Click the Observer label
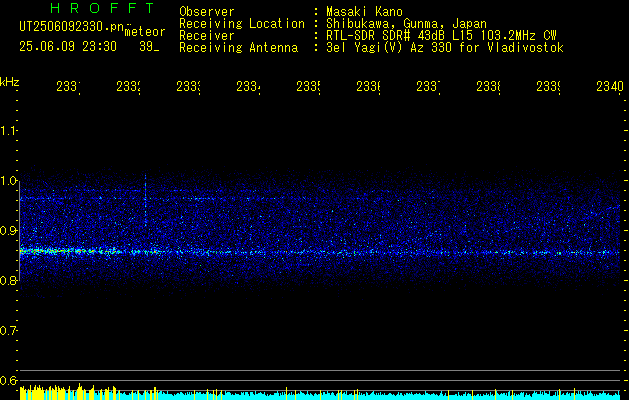The width and height of the screenshot is (629, 400). pyautogui.click(x=207, y=12)
